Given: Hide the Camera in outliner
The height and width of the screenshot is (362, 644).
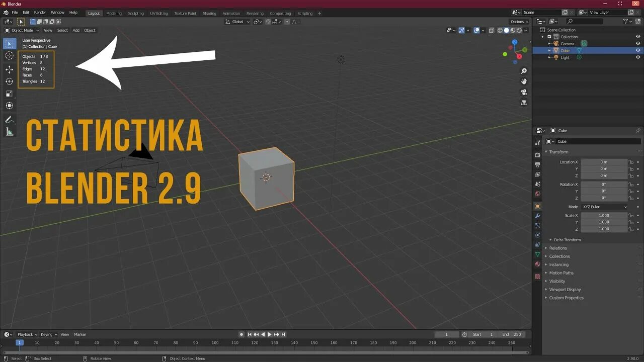Looking at the screenshot, I should point(638,44).
